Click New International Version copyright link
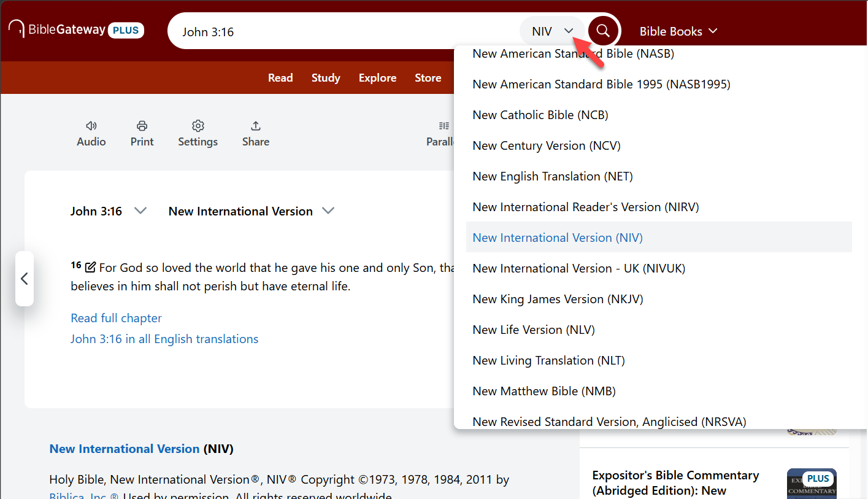This screenshot has width=868, height=499. pos(125,449)
